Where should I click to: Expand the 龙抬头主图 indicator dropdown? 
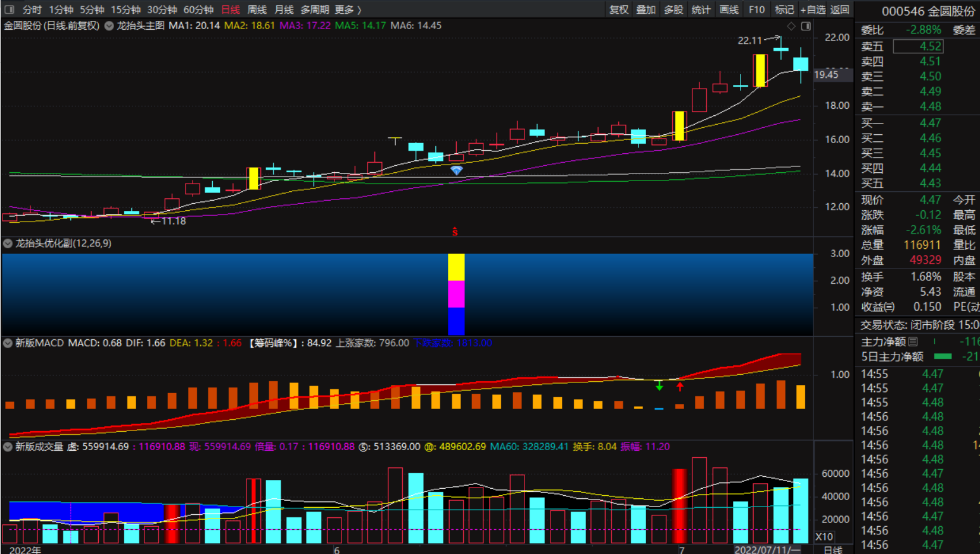110,26
